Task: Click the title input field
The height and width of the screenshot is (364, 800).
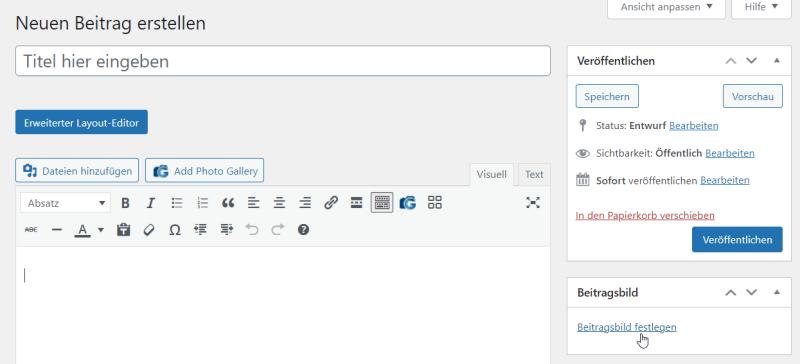Action: (x=283, y=61)
